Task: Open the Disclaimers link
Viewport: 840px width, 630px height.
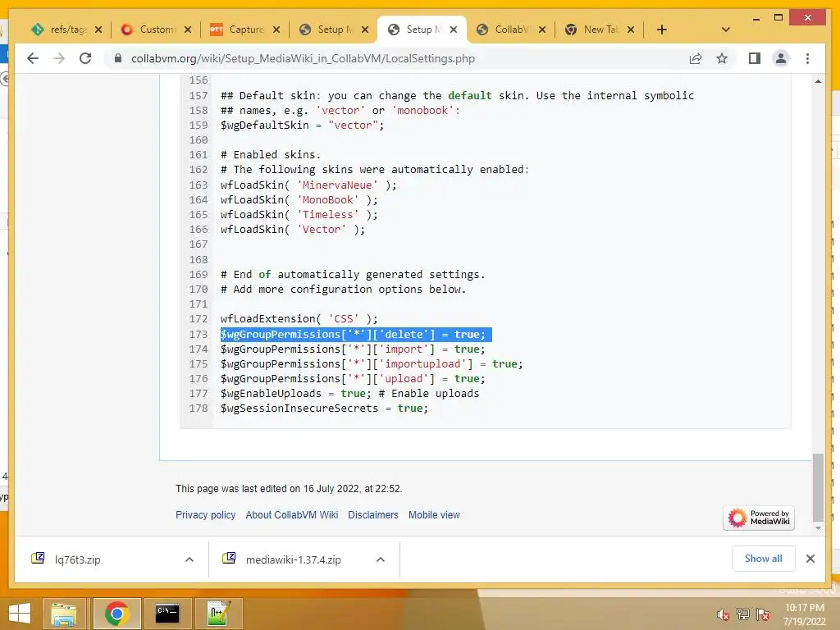Action: click(373, 515)
